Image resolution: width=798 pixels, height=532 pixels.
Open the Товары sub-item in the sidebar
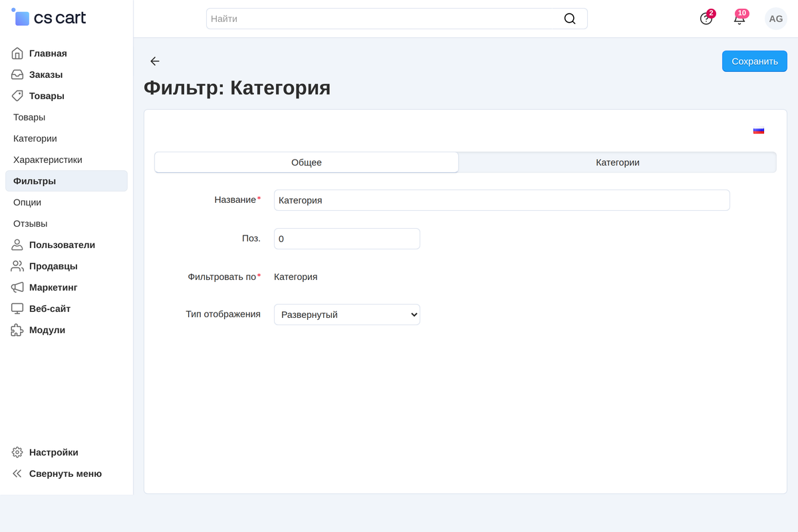click(29, 117)
